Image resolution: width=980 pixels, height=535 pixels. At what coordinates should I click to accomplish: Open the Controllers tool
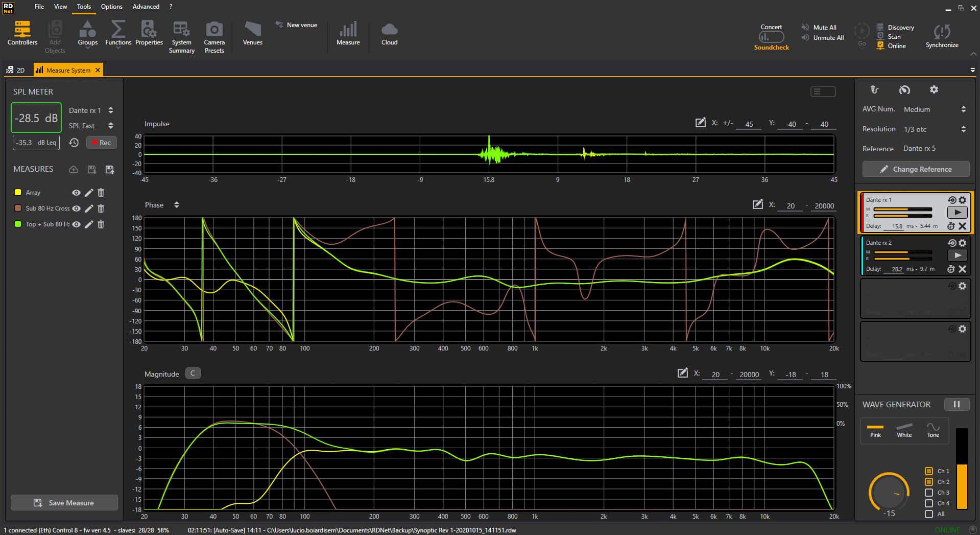coord(22,34)
